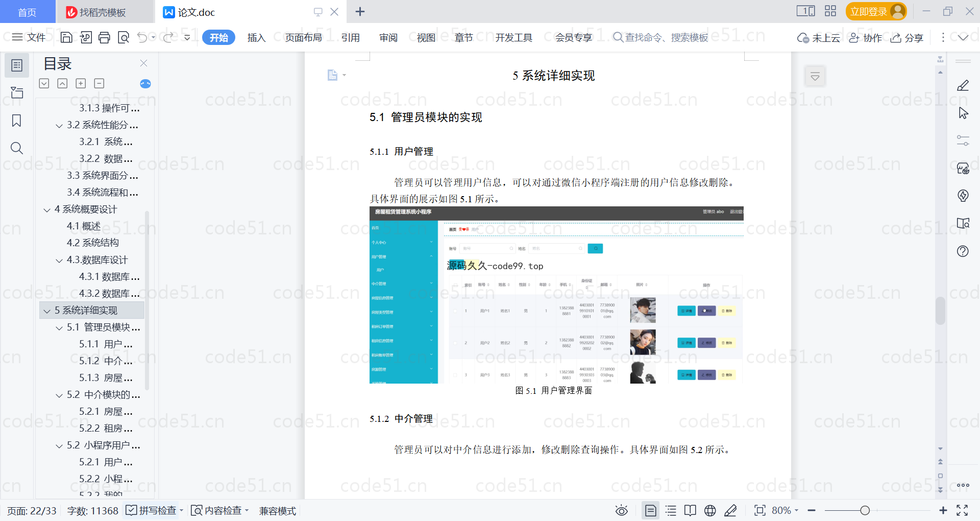The width and height of the screenshot is (980, 521).
Task: Click the pen edit icon in right sidebar
Action: tap(963, 85)
